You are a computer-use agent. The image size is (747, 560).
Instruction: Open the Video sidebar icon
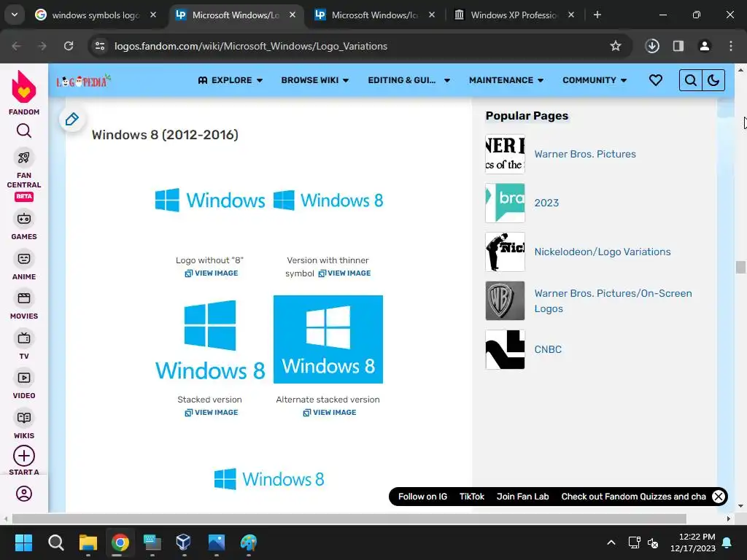24,378
